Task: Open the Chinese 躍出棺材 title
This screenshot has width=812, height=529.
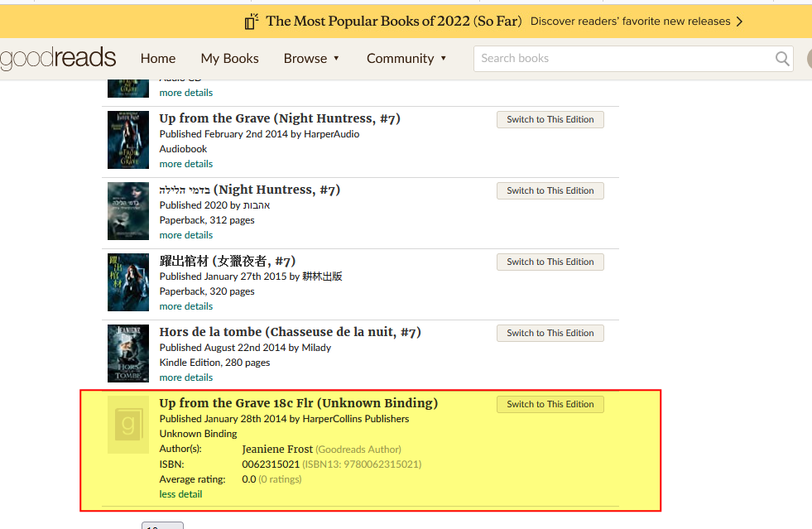Action: (x=228, y=261)
